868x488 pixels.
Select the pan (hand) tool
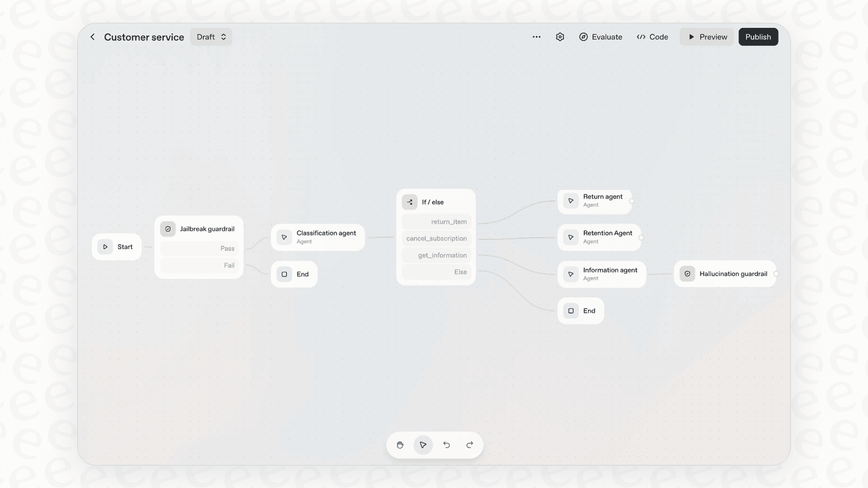click(x=400, y=445)
